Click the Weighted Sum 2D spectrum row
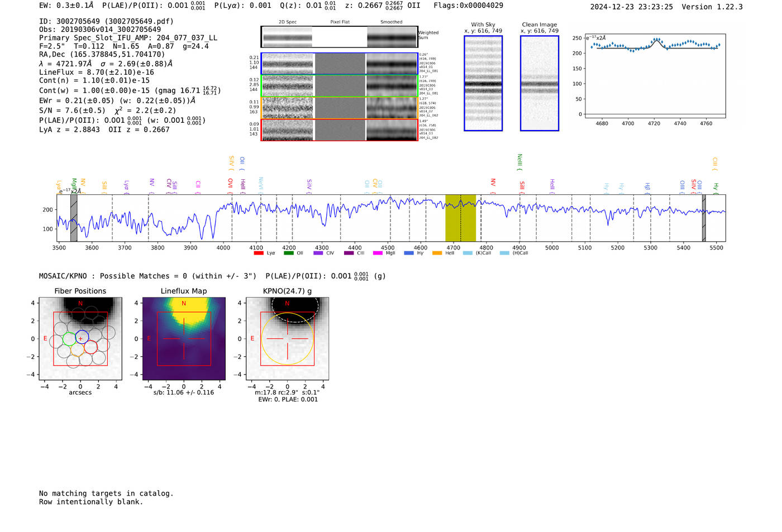The width and height of the screenshot is (782, 532). [x=339, y=37]
